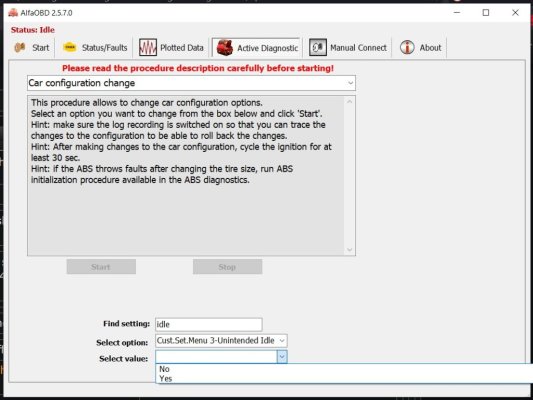Click the red Active Diagnostic engine icon
The width and height of the screenshot is (533, 400).
coord(225,47)
